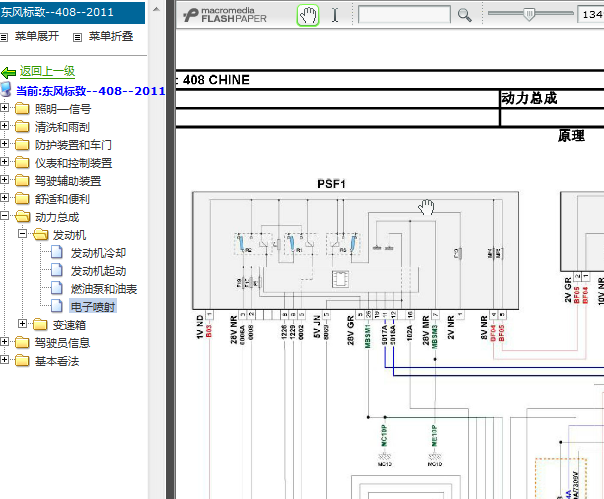Viewport: 604px width, 499px height.
Task: Expand the 变速箱 tree node
Action: click(22, 324)
